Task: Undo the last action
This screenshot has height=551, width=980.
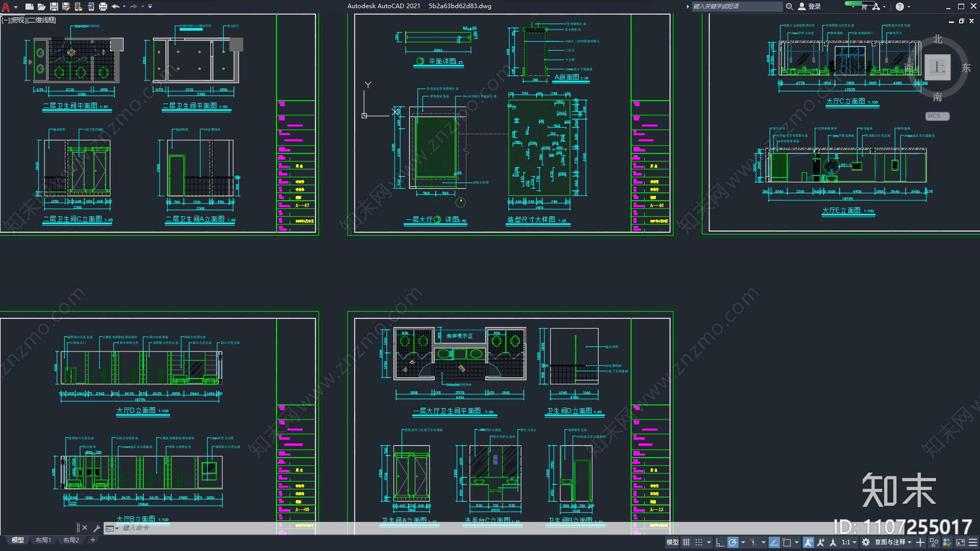Action: tap(115, 7)
